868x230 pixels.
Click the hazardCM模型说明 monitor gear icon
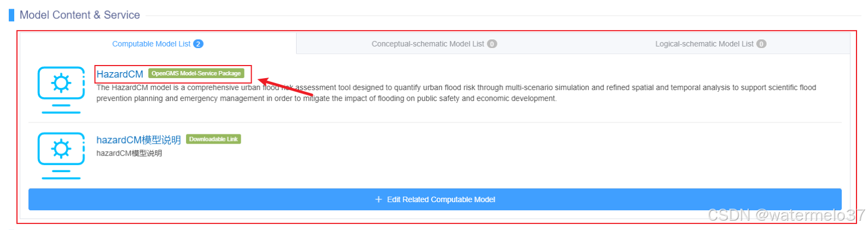61,155
